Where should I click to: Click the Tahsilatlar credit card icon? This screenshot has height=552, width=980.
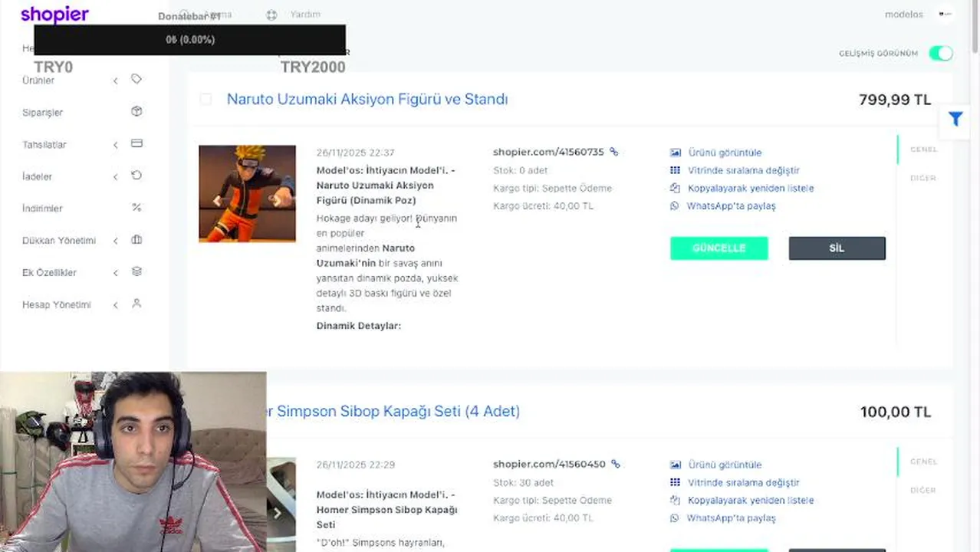(x=136, y=143)
